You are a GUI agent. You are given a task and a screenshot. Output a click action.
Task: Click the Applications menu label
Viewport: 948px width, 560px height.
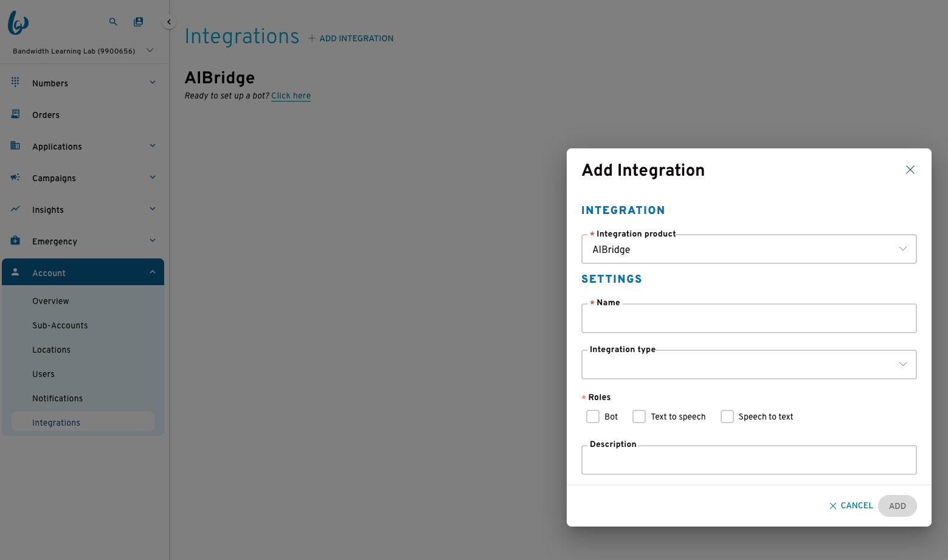[57, 147]
